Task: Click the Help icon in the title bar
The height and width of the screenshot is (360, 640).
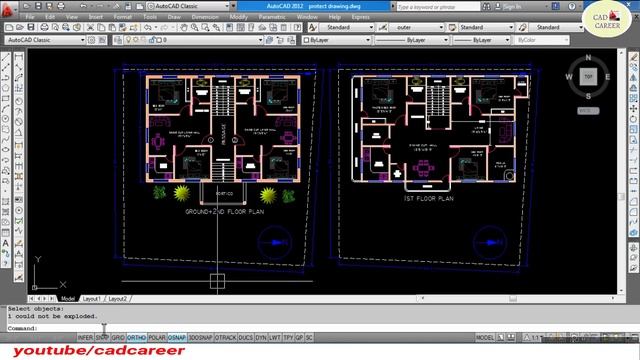Action: pos(572,6)
